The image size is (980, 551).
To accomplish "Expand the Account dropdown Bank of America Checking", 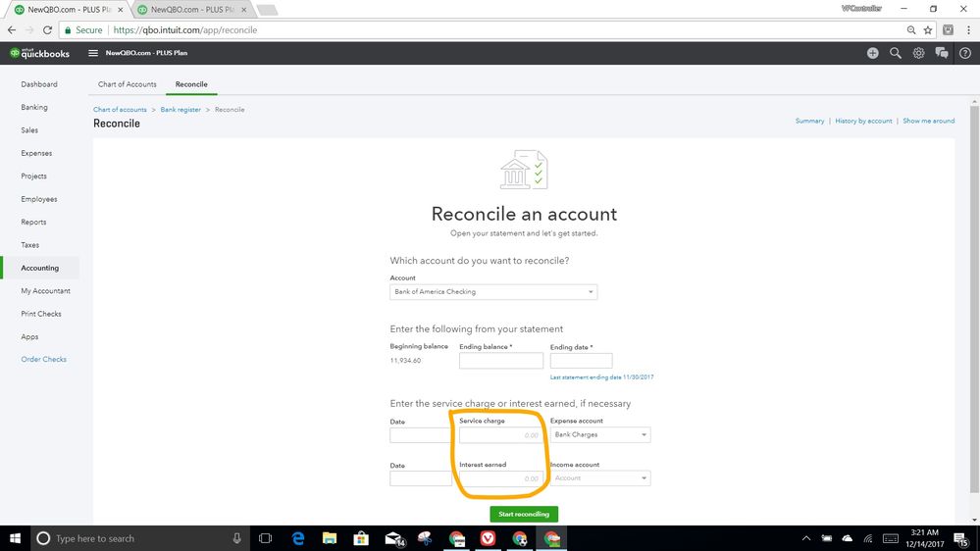I will [x=493, y=292].
